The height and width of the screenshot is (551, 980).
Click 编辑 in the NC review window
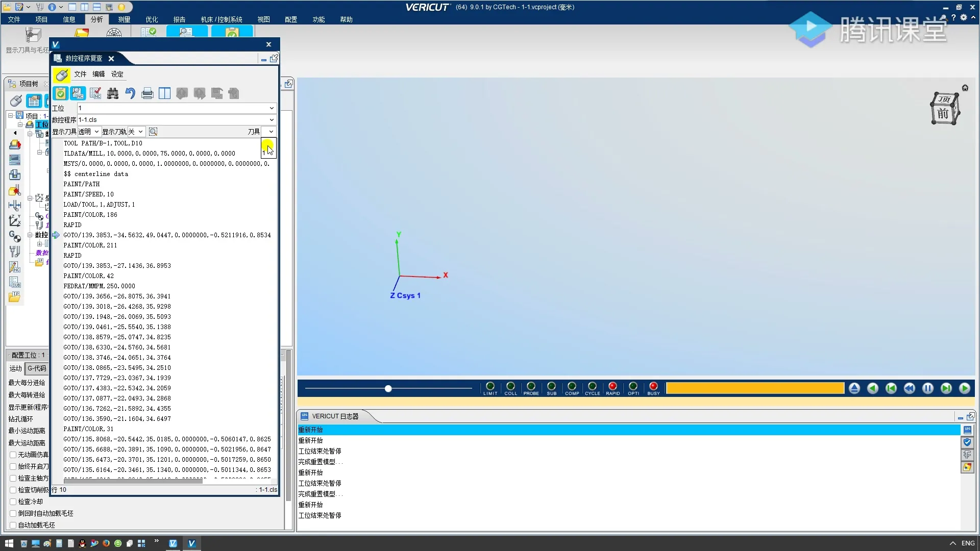tap(99, 74)
